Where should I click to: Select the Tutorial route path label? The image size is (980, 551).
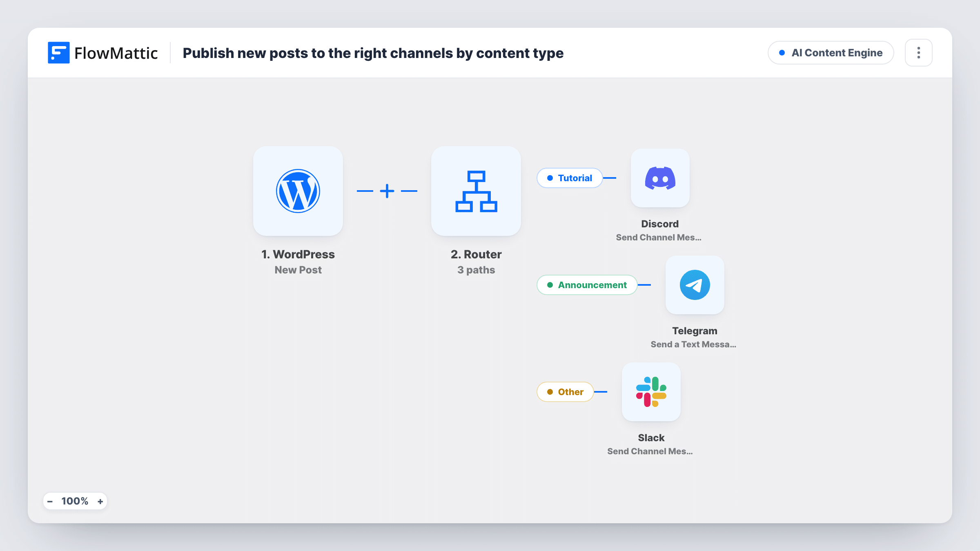(570, 178)
